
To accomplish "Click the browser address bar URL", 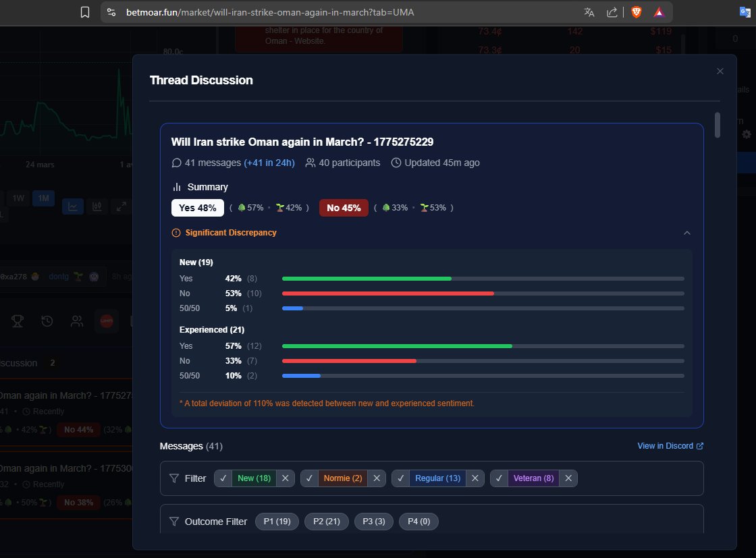I will tap(270, 13).
